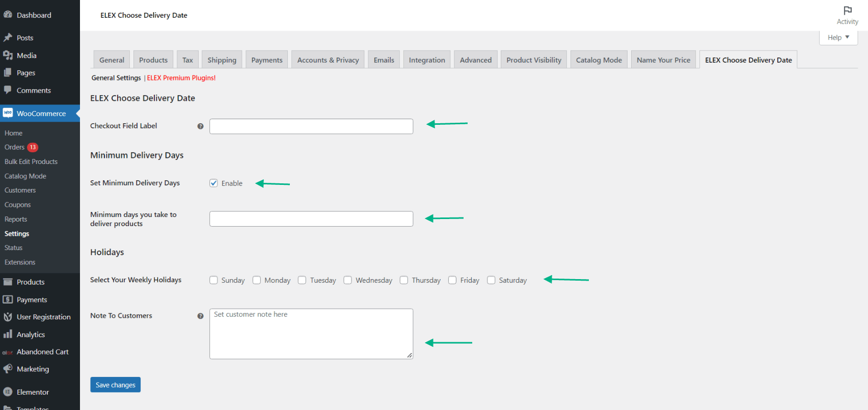Open the ELEX Premium Plugins! link

coord(181,78)
